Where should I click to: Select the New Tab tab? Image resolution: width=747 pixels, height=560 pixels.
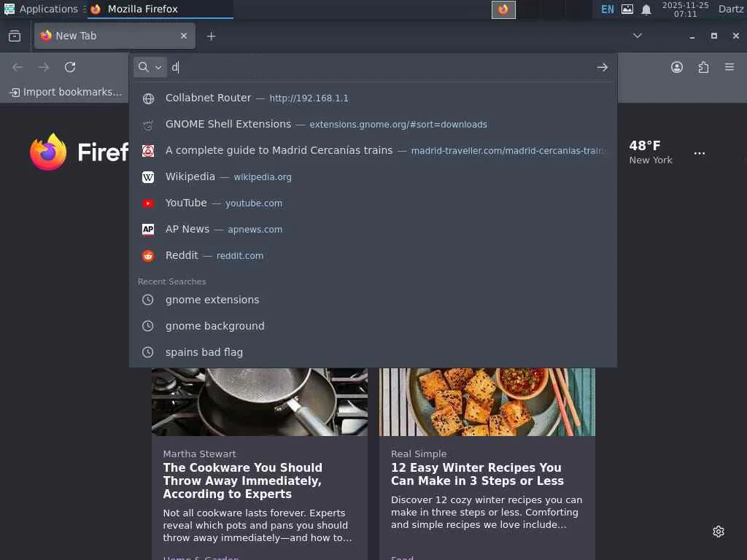tap(115, 36)
